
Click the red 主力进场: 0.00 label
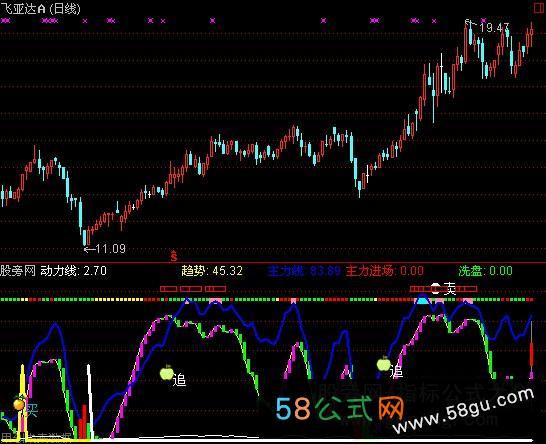coord(385,271)
